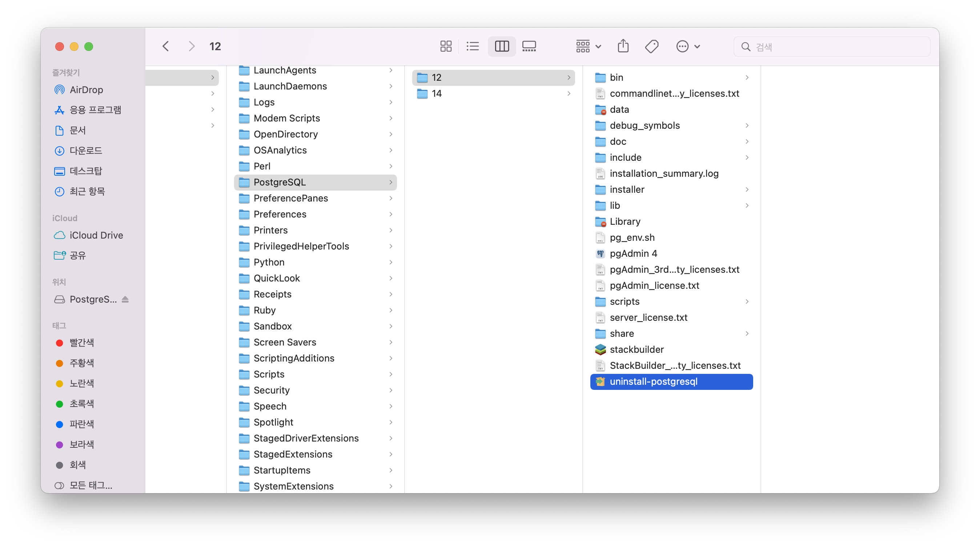The image size is (980, 547).
Task: Select the Preferences folder
Action: point(316,214)
